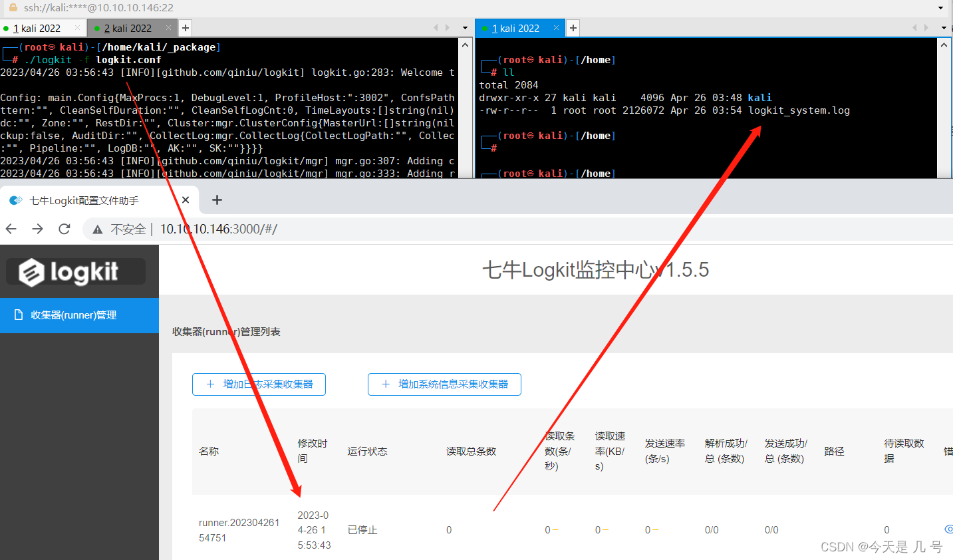Open the right pane tab list dropdown
Screen dimensions: 953x560
pyautogui.click(x=944, y=28)
